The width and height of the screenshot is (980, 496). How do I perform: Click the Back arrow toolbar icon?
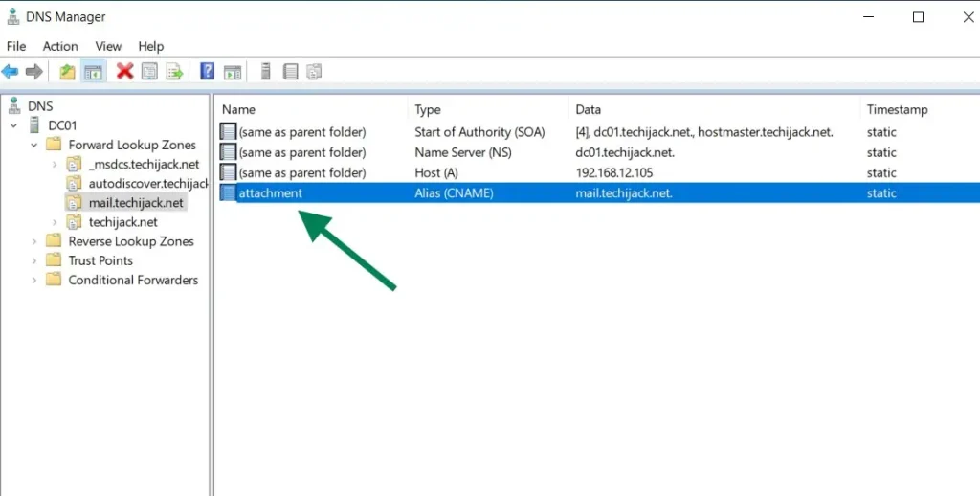click(x=10, y=72)
